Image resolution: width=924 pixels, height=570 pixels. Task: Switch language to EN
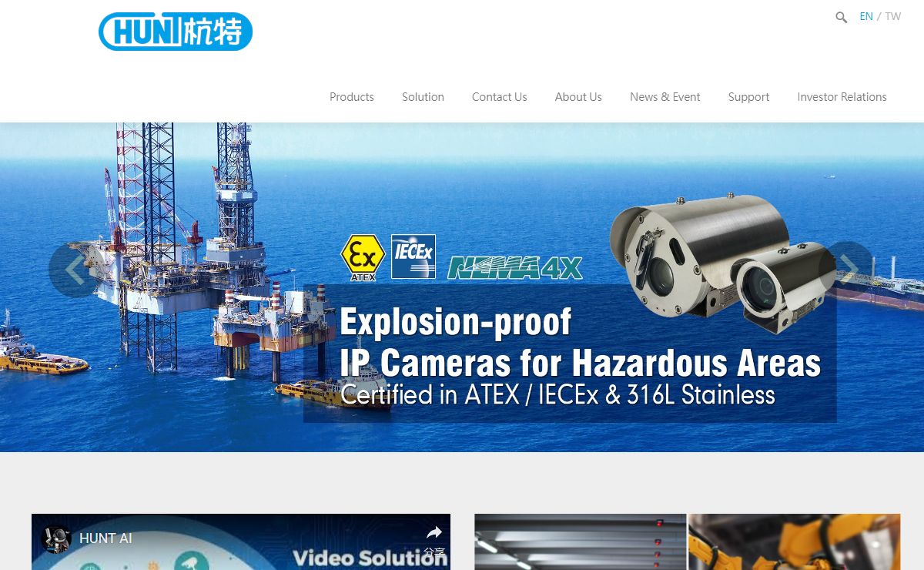point(866,16)
